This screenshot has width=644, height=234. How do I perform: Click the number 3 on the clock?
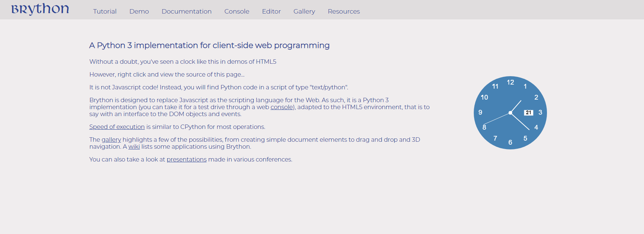coord(540,112)
